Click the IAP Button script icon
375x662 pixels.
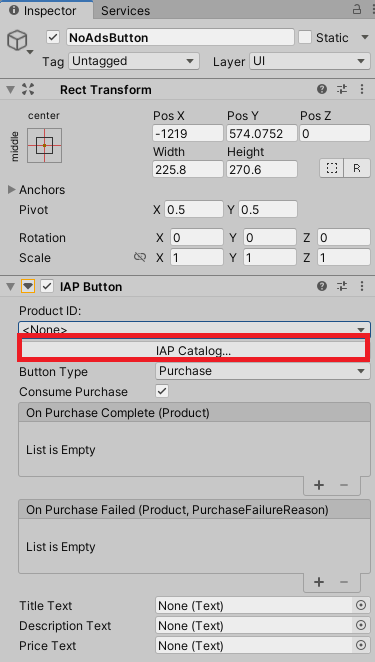pyautogui.click(x=28, y=287)
